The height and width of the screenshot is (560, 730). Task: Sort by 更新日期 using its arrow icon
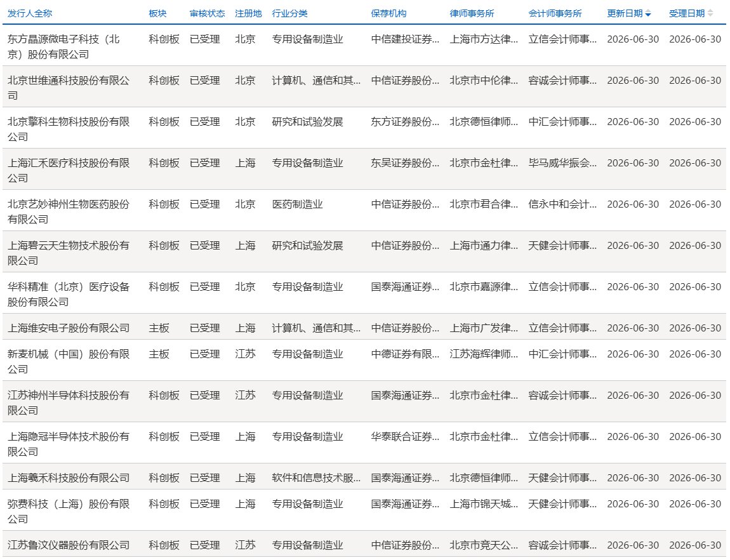click(648, 14)
